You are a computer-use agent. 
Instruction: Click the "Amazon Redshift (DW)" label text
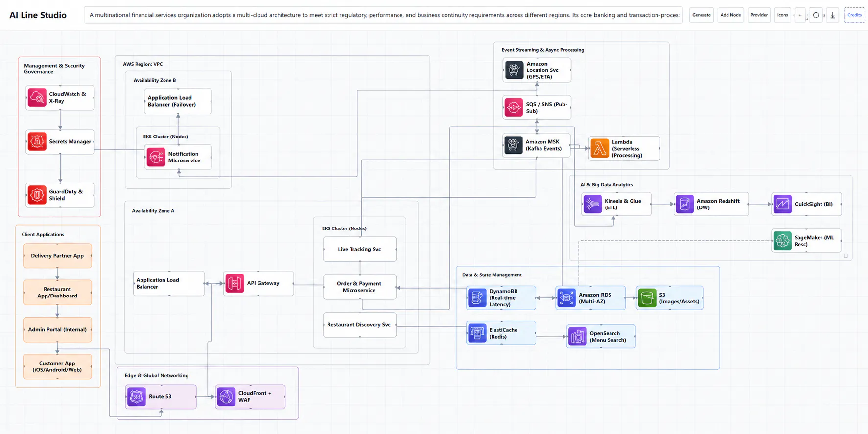point(718,204)
